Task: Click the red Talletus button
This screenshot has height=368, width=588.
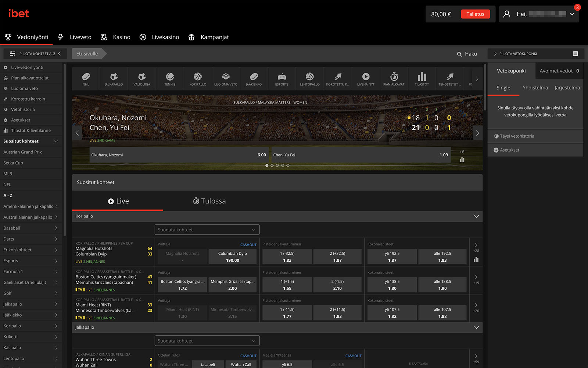Action: 475,14
